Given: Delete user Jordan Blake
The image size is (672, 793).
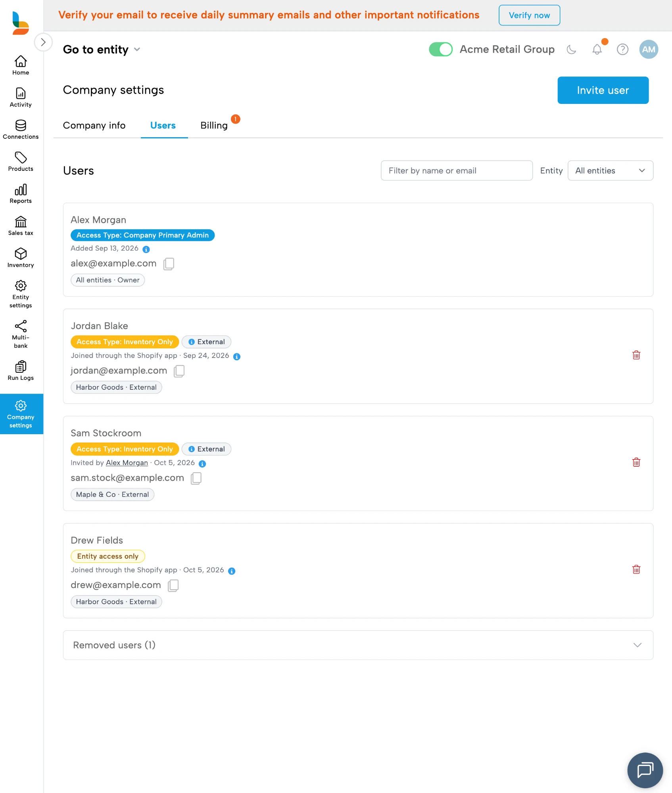Looking at the screenshot, I should 636,355.
